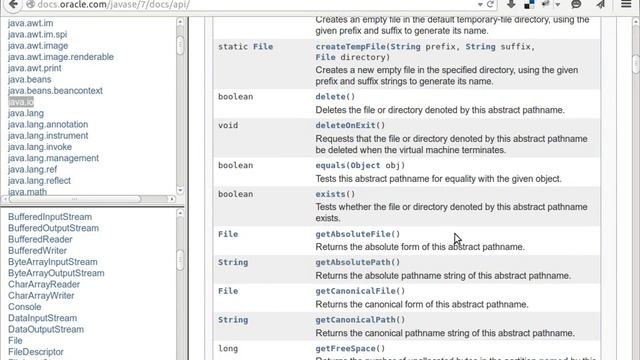Screen dimensions: 640x360
Task: Open java.lang.annotation package
Action: click(x=48, y=124)
